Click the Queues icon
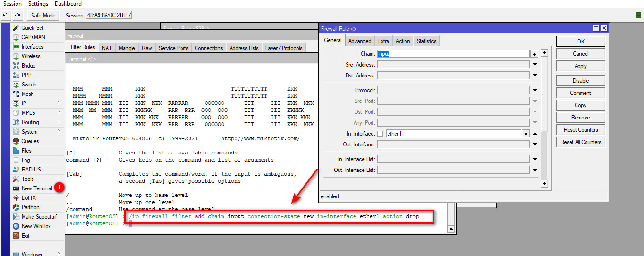The height and width of the screenshot is (256, 644). pyautogui.click(x=16, y=141)
